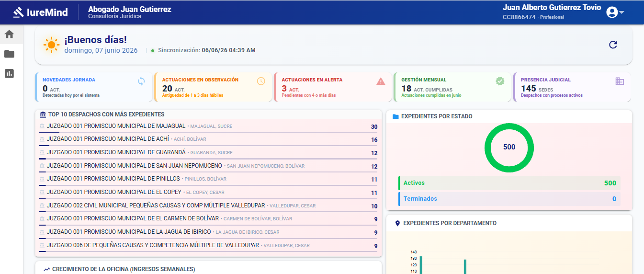The width and height of the screenshot is (644, 274).
Task: Click the green donut chart showing 500
Action: click(509, 147)
